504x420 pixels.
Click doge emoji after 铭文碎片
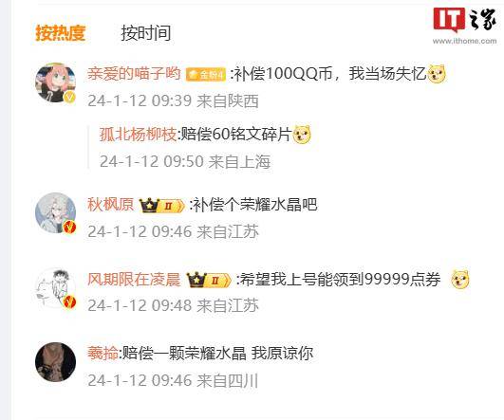301,135
